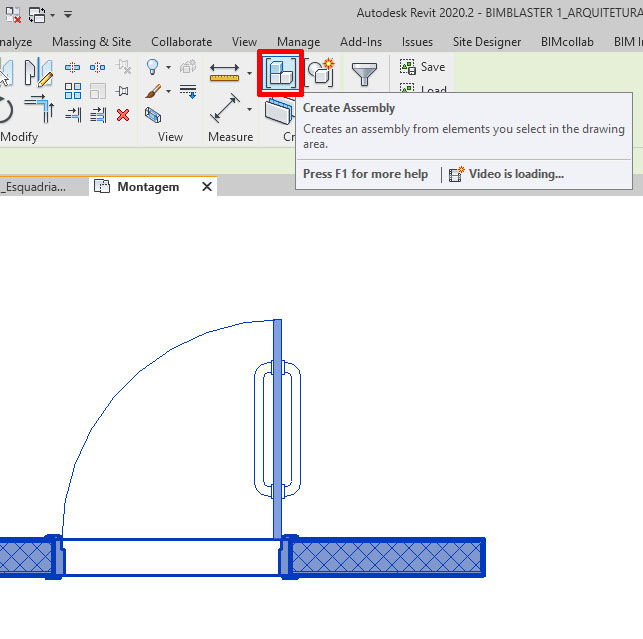Click the Split Element tool
Screen dimensions: 643x639
point(73,67)
